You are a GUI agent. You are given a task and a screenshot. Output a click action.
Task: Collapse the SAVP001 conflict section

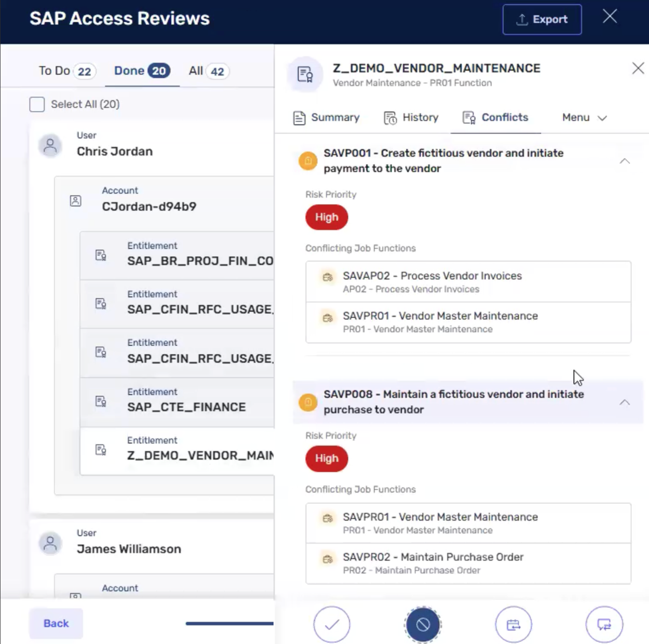625,161
